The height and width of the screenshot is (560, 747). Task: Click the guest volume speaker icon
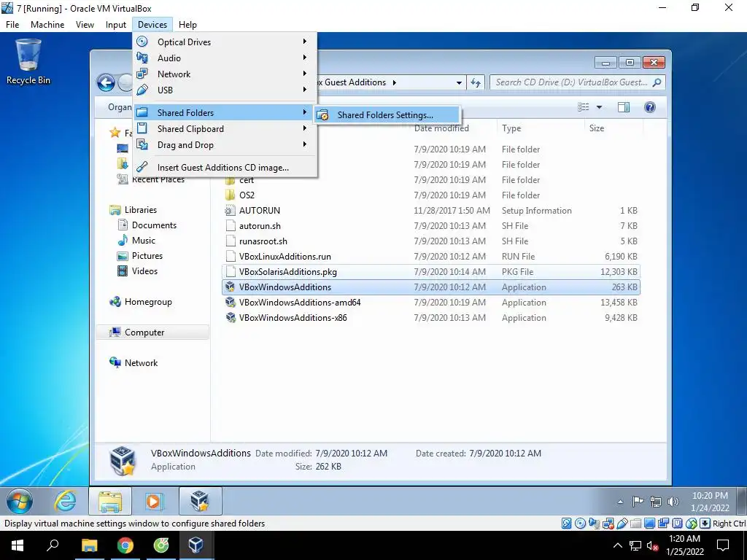[673, 502]
